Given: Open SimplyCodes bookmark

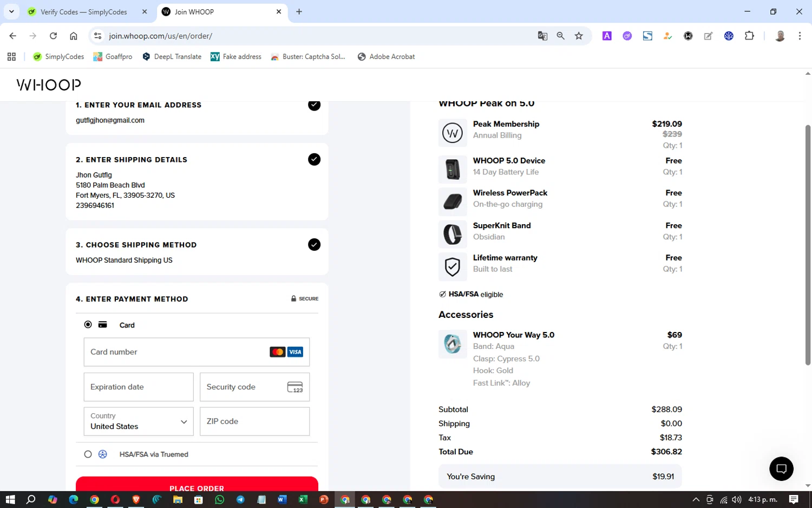Looking at the screenshot, I should coord(58,56).
